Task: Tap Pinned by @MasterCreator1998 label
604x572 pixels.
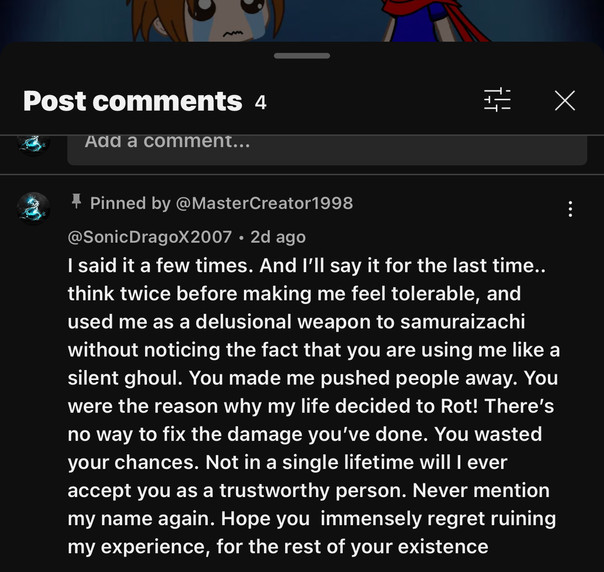Action: [221, 203]
